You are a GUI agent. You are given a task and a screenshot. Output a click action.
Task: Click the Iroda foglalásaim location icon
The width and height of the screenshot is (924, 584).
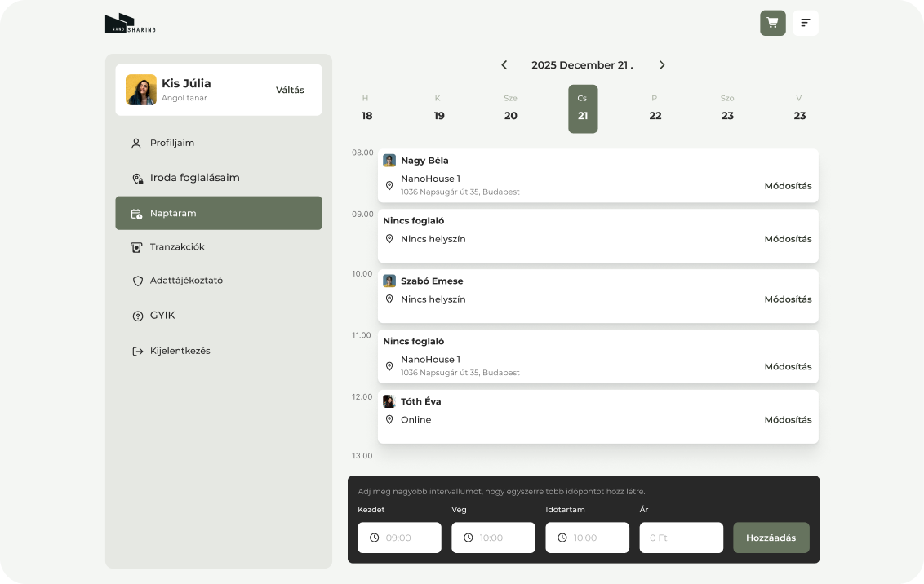tap(137, 179)
